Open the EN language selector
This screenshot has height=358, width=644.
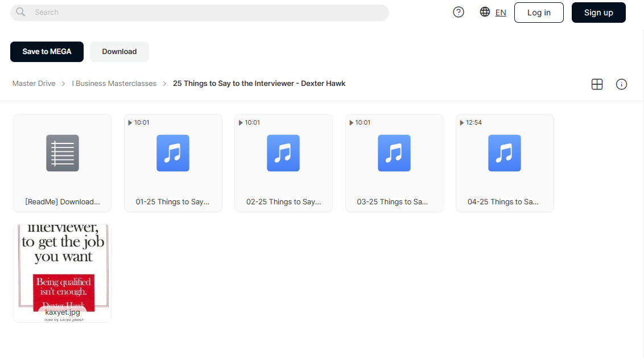(501, 13)
